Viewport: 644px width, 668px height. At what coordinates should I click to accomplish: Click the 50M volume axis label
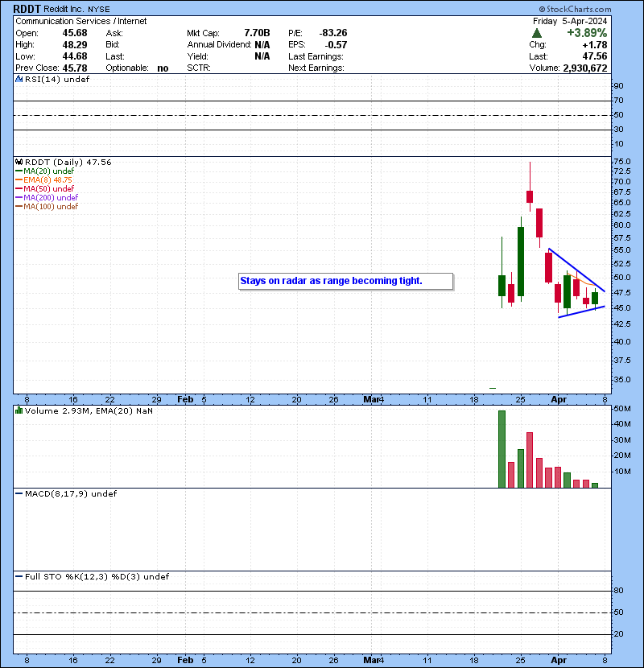621,409
